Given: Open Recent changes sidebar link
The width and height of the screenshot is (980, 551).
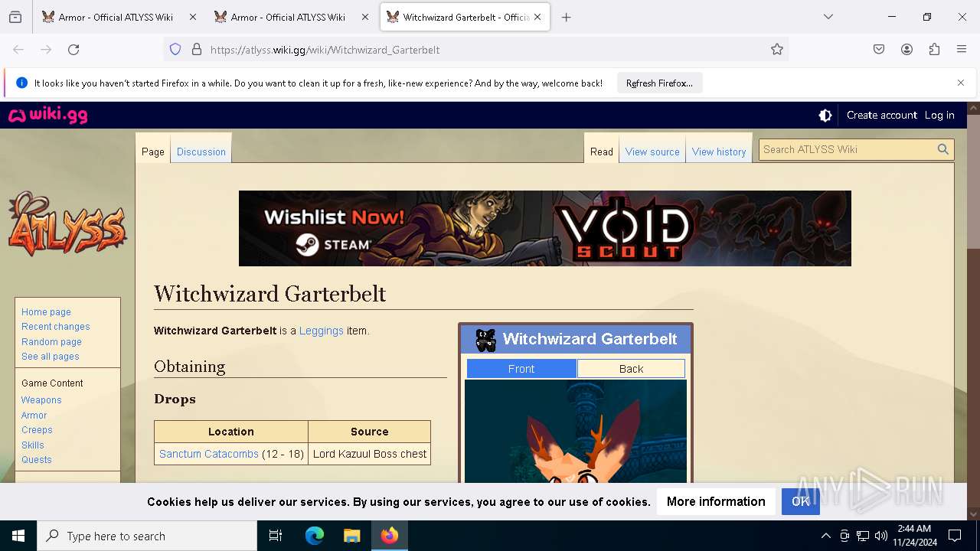Looking at the screenshot, I should pyautogui.click(x=56, y=327).
